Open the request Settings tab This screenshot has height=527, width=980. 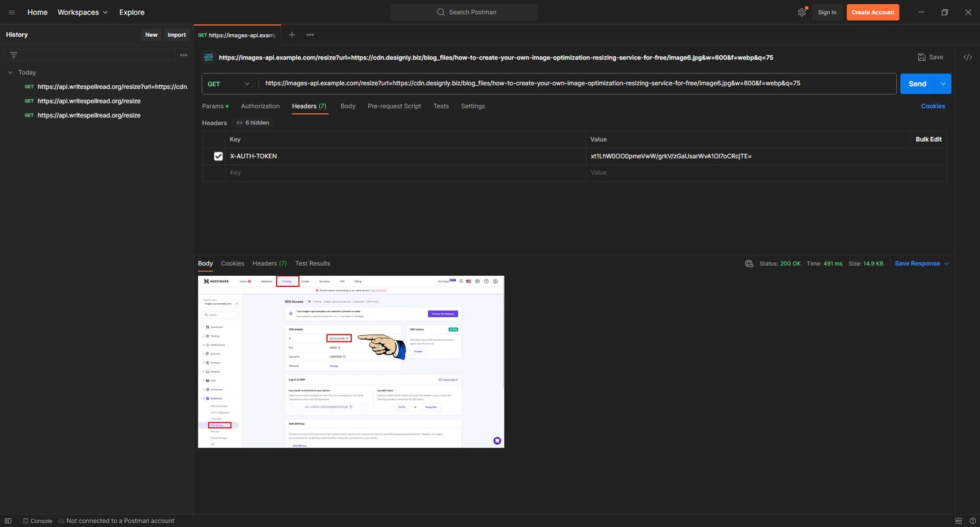(473, 106)
